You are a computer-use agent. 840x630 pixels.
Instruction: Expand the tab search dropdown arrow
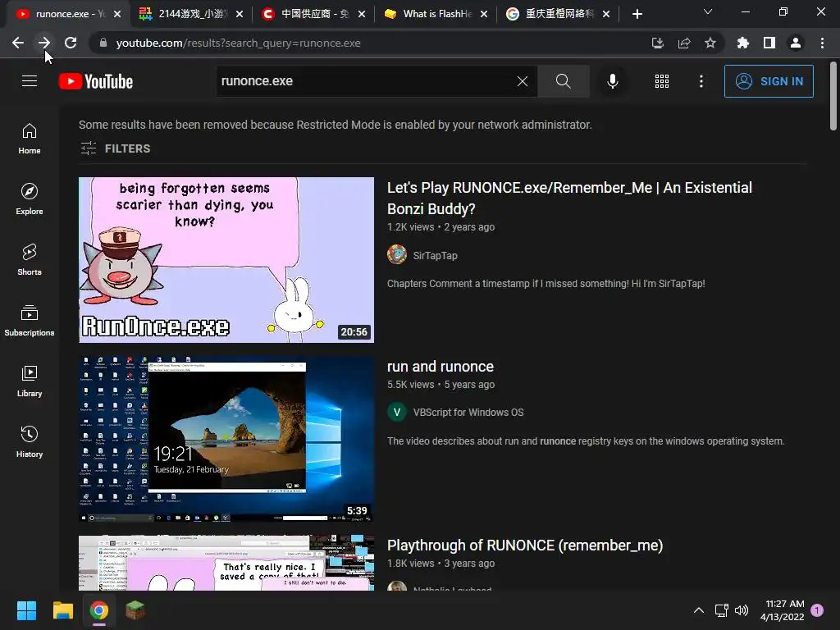pyautogui.click(x=708, y=11)
